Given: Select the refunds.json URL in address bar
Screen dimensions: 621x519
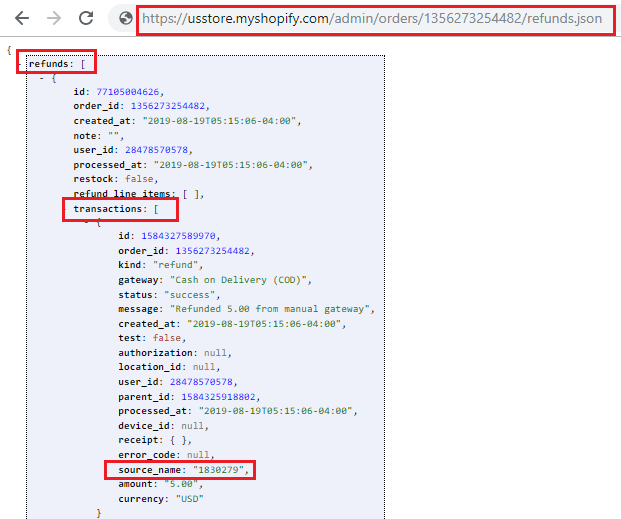Looking at the screenshot, I should tap(372, 19).
